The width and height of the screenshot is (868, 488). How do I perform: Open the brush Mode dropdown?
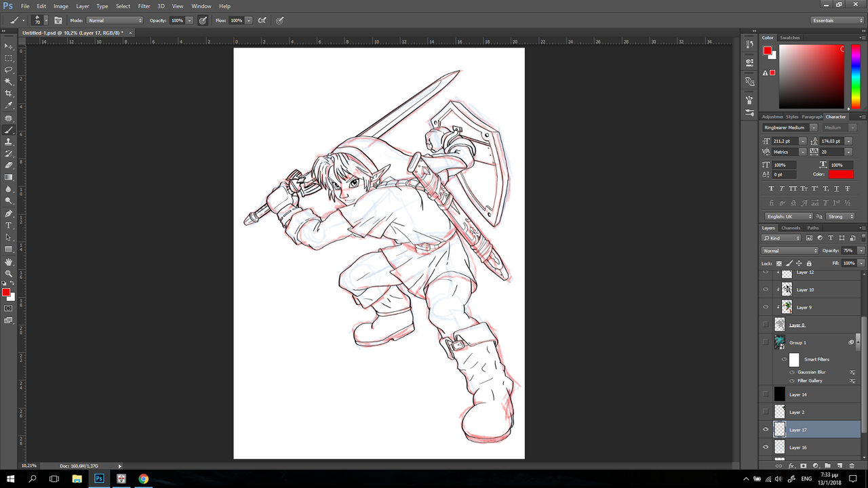pos(115,20)
